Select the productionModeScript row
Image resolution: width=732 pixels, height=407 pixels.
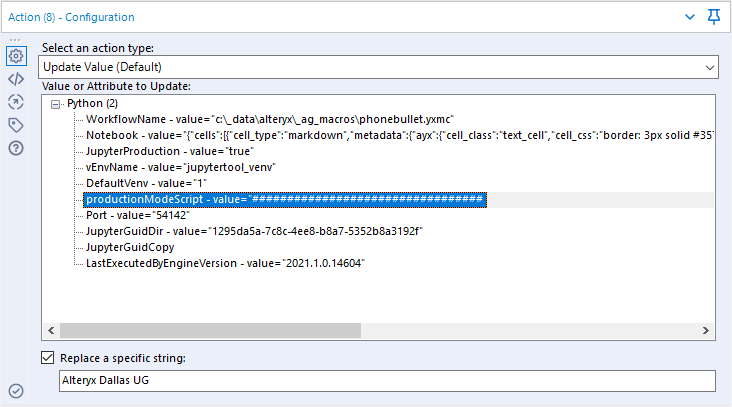pyautogui.click(x=285, y=199)
